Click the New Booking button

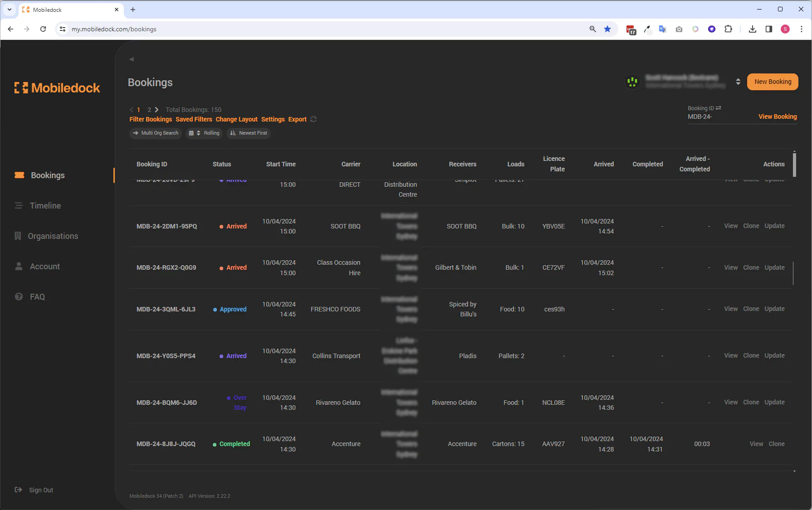773,82
